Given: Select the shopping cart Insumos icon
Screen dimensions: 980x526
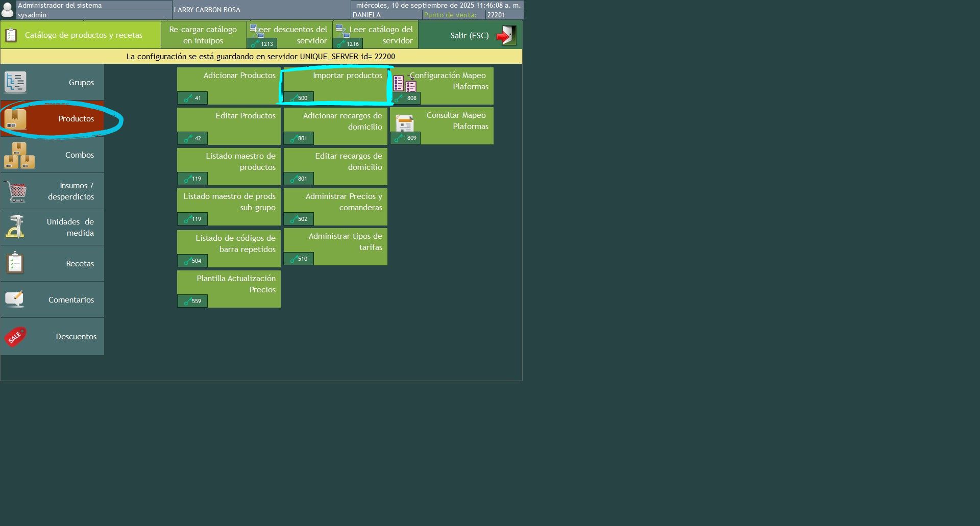Looking at the screenshot, I should pos(17,192).
